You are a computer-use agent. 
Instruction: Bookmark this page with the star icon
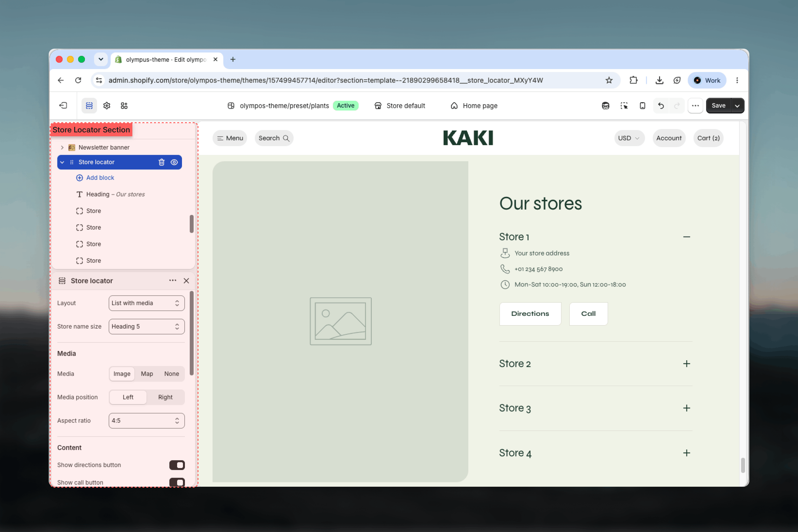(609, 80)
